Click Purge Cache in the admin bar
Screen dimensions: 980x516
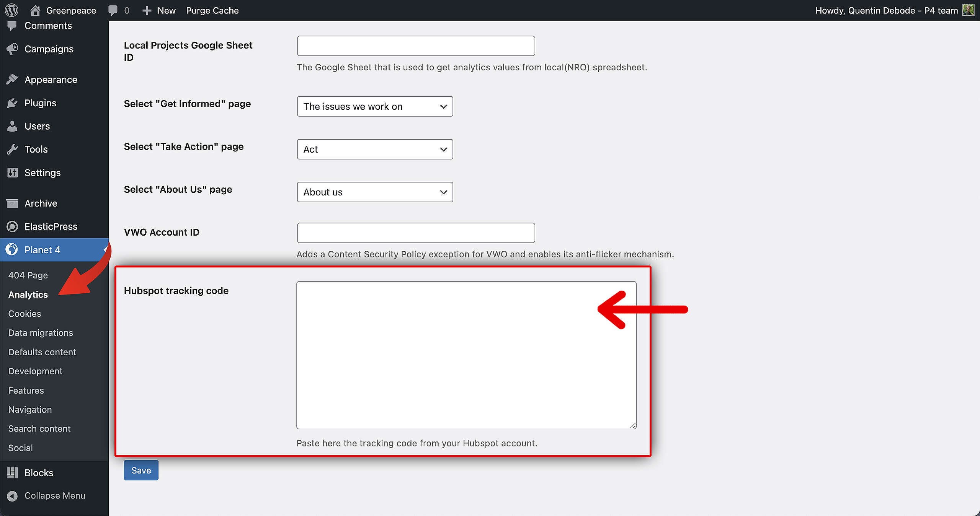(212, 10)
